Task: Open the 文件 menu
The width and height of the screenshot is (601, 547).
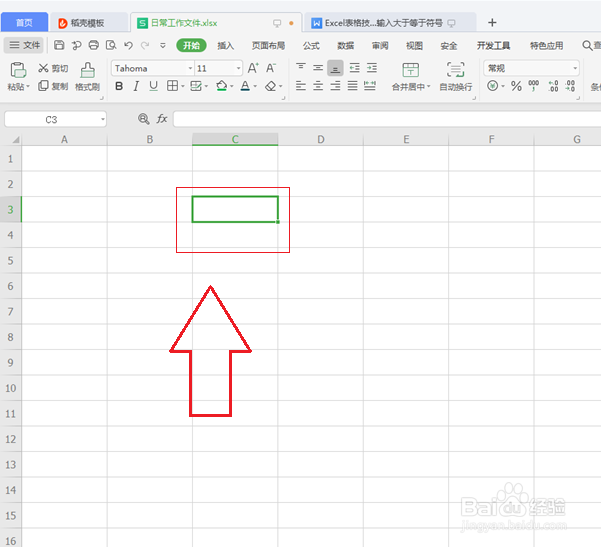Action: [x=25, y=45]
